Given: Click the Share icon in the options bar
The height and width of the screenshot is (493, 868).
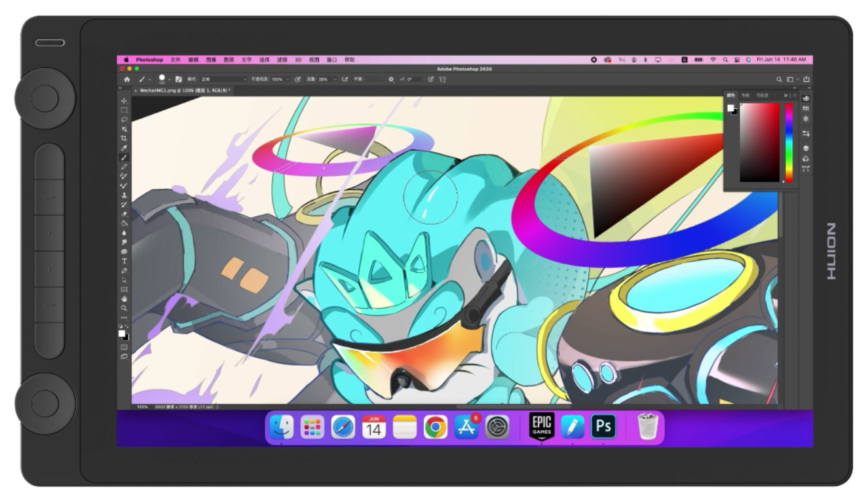Looking at the screenshot, I should coord(806,79).
